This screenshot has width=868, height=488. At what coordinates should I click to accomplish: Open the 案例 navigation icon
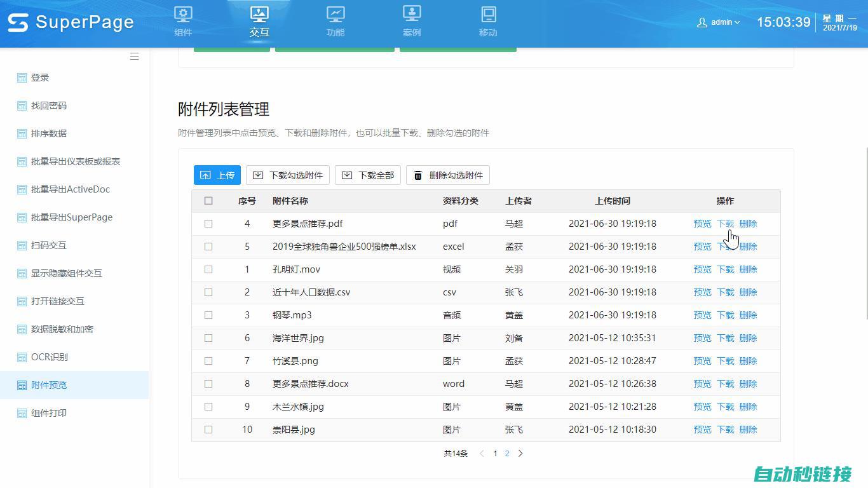pos(412,14)
